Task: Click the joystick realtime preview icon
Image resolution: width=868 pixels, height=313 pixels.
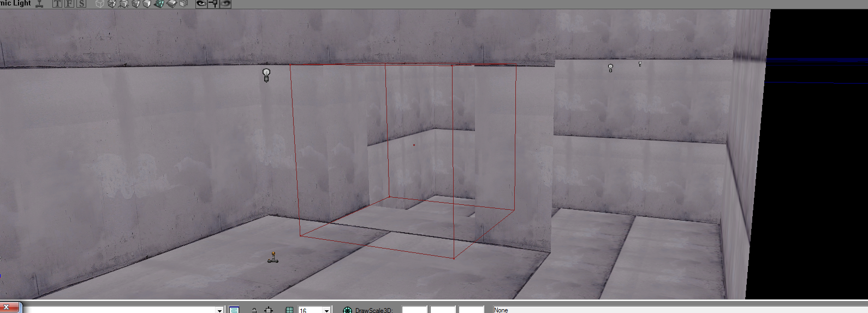Action: 39,4
